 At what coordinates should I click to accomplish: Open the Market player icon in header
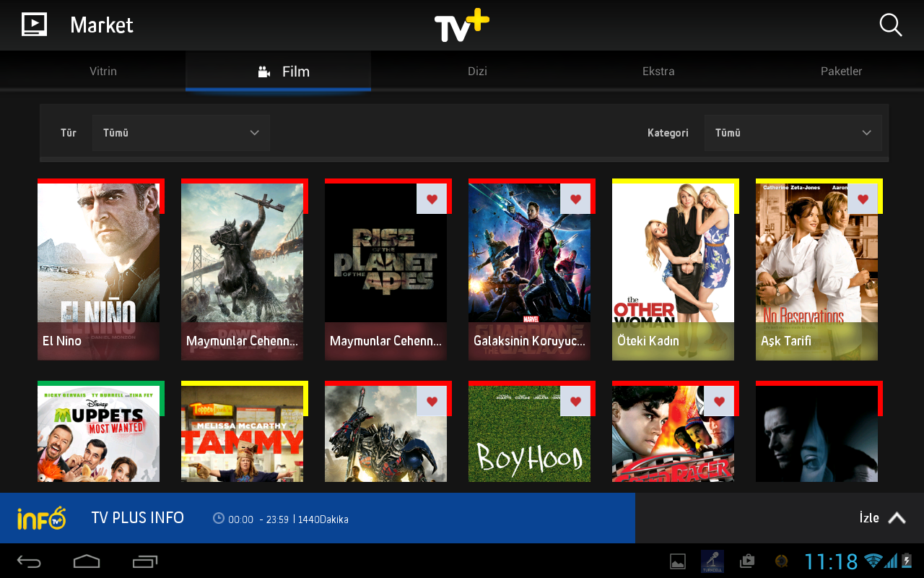click(x=34, y=25)
